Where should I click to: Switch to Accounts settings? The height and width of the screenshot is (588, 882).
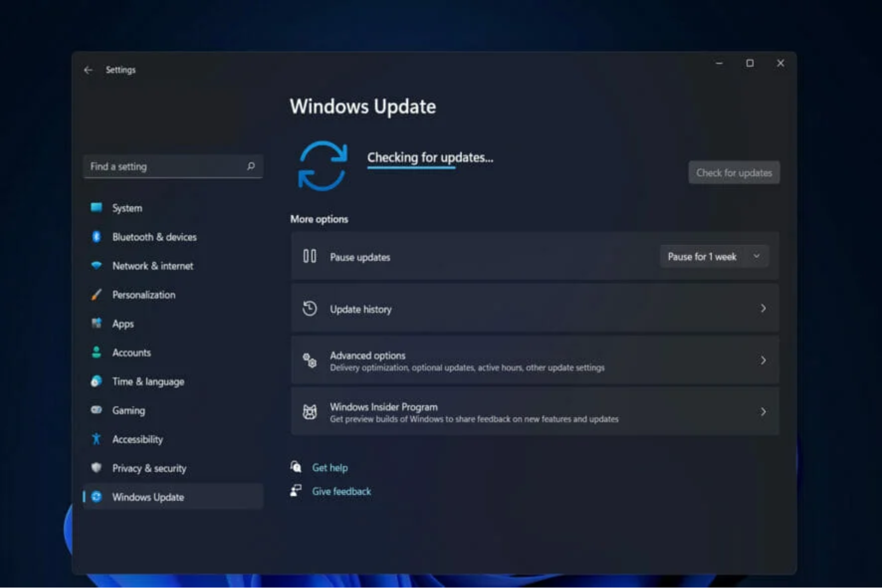[173, 353]
